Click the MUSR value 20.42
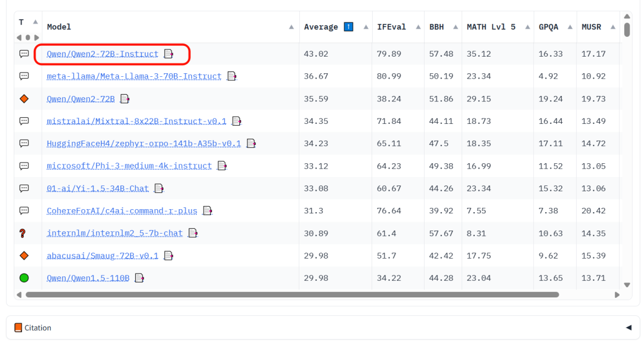The height and width of the screenshot is (345, 644). (593, 211)
